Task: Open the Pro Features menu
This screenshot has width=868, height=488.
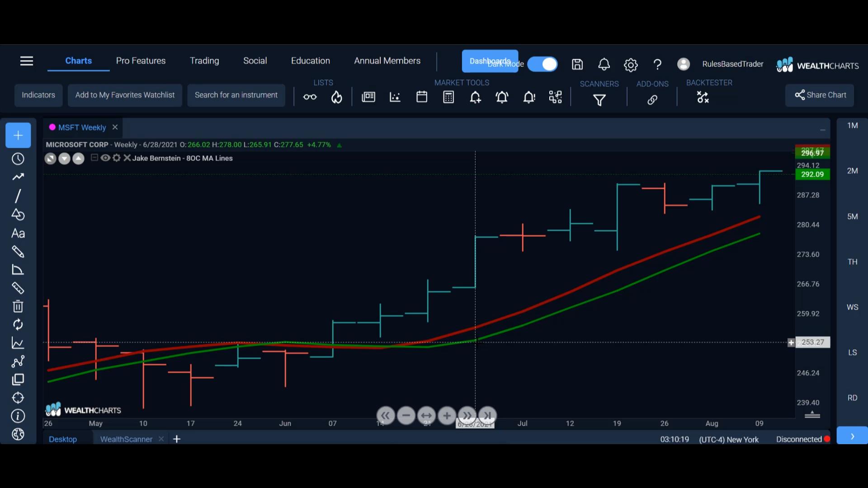Action: [141, 61]
